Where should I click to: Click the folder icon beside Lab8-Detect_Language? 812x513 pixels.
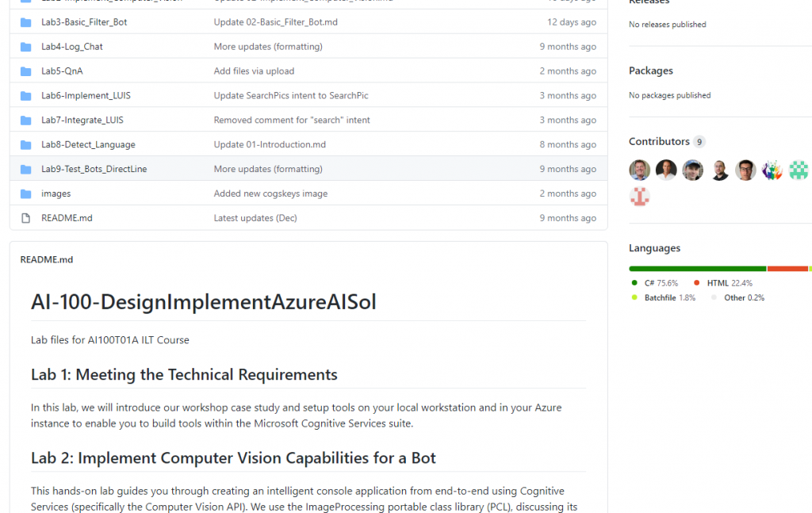pyautogui.click(x=25, y=144)
